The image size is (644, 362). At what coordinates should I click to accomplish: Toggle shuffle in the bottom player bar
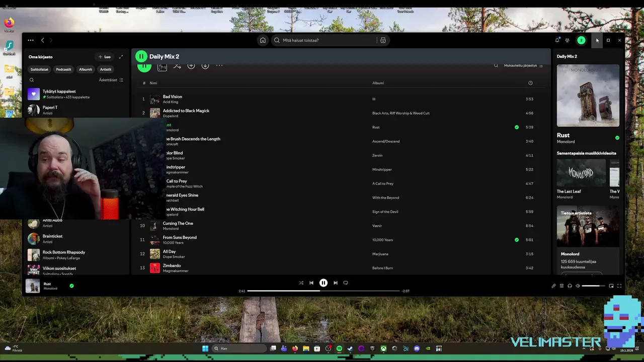(x=301, y=283)
